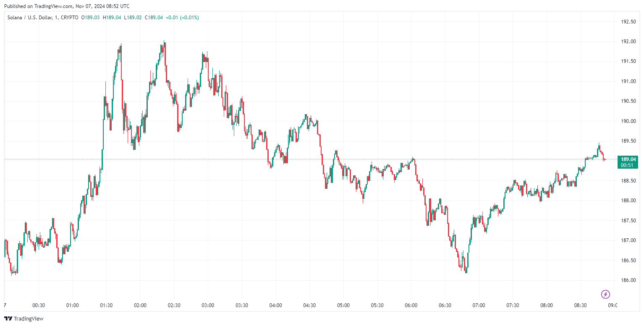Viewport: 644px width, 326px height.
Task: Click the 07:30 time axis label
Action: 513,305
